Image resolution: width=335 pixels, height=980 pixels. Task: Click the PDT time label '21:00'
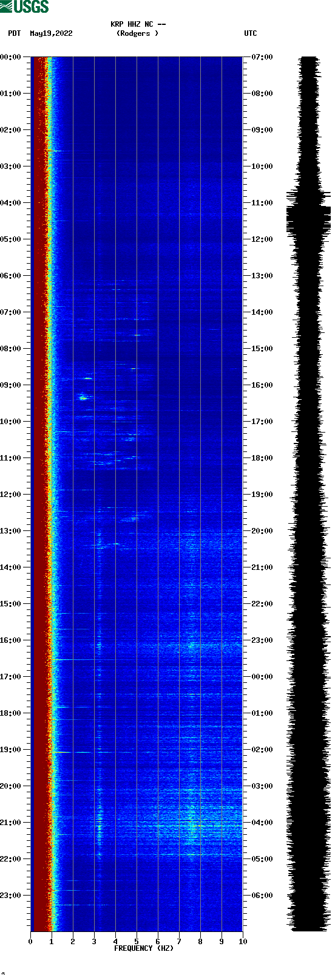pos(10,823)
